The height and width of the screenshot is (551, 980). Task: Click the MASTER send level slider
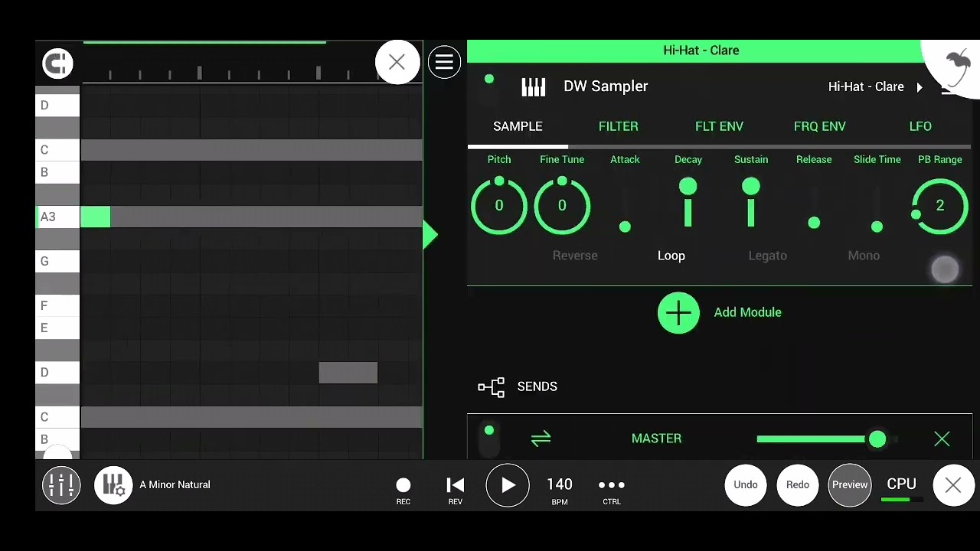(827, 439)
